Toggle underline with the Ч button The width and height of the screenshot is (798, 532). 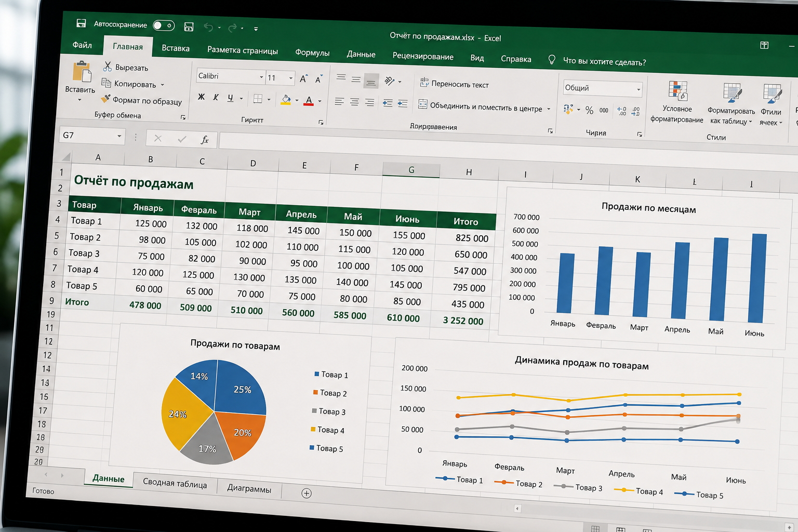(231, 98)
